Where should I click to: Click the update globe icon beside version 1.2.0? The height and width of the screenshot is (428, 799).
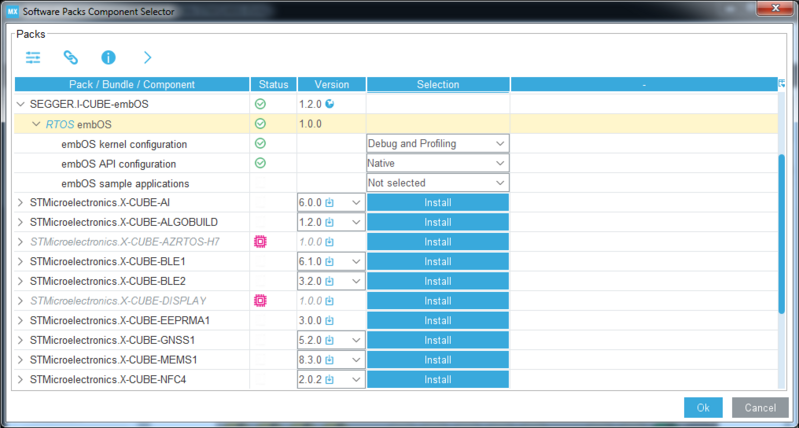330,104
